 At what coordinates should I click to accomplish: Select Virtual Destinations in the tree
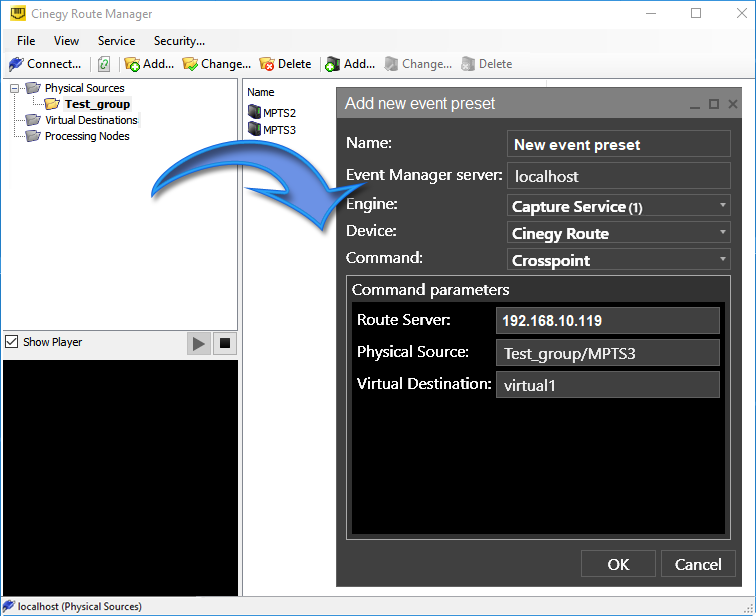pyautogui.click(x=92, y=120)
